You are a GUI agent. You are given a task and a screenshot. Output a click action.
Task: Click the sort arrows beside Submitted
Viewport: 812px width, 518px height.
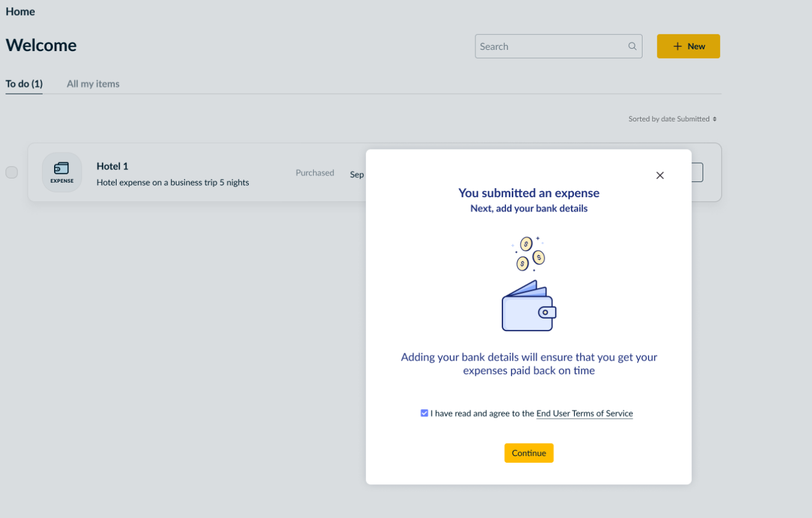[715, 119]
